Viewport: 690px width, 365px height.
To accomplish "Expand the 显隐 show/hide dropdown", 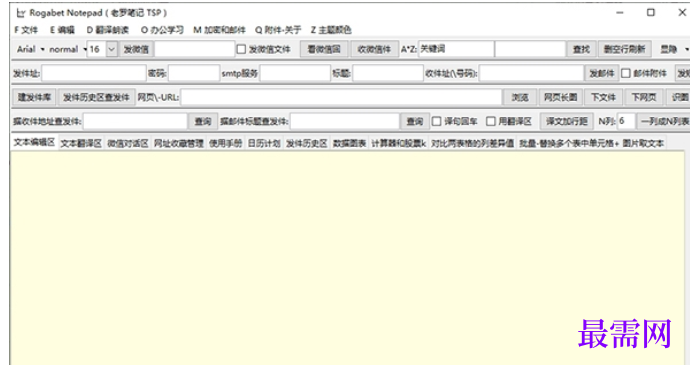I will coord(674,49).
